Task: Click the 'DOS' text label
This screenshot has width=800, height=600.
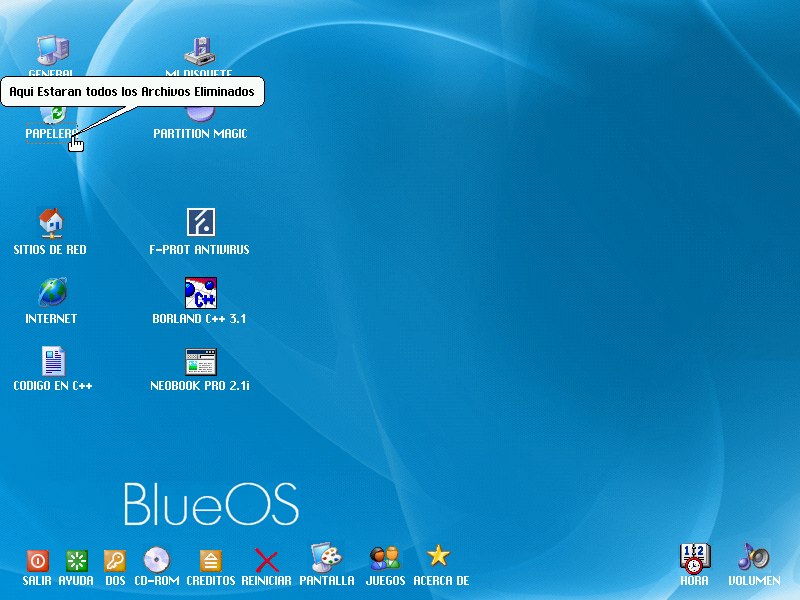Action: [115, 581]
